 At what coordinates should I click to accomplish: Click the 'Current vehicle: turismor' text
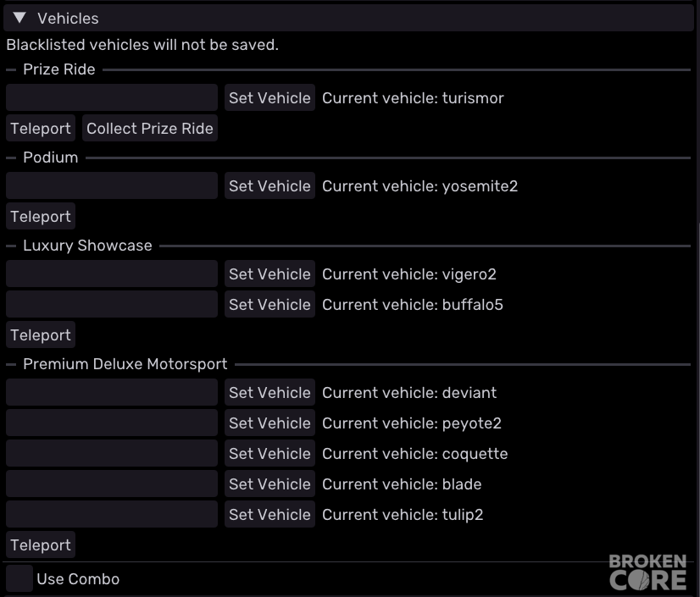click(x=413, y=98)
